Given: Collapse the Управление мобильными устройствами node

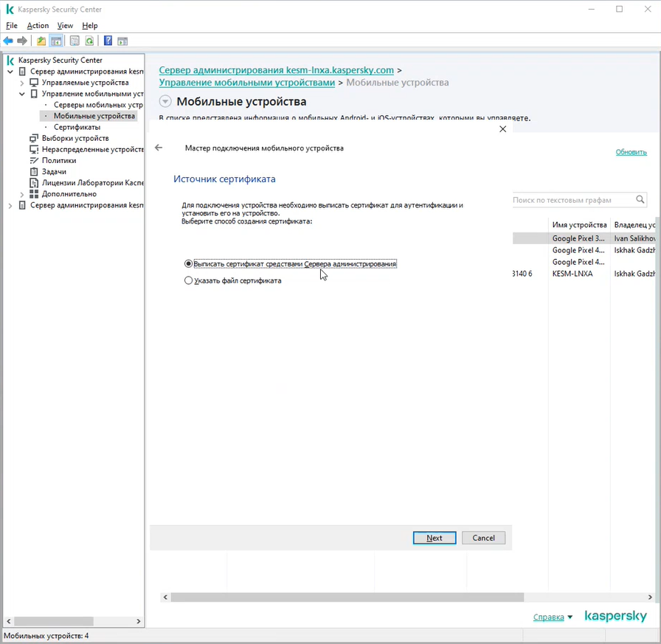Looking at the screenshot, I should (22, 94).
